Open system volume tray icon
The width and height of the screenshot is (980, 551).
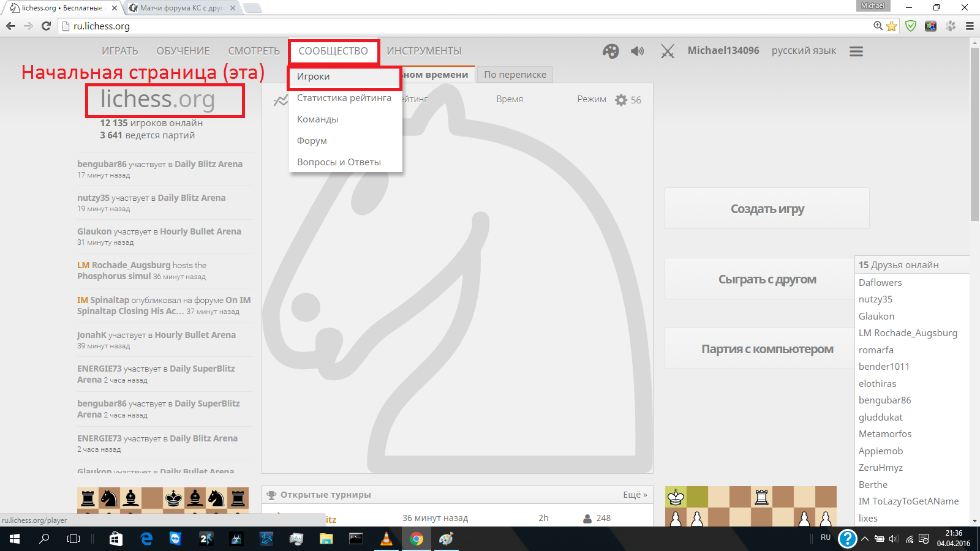(894, 539)
